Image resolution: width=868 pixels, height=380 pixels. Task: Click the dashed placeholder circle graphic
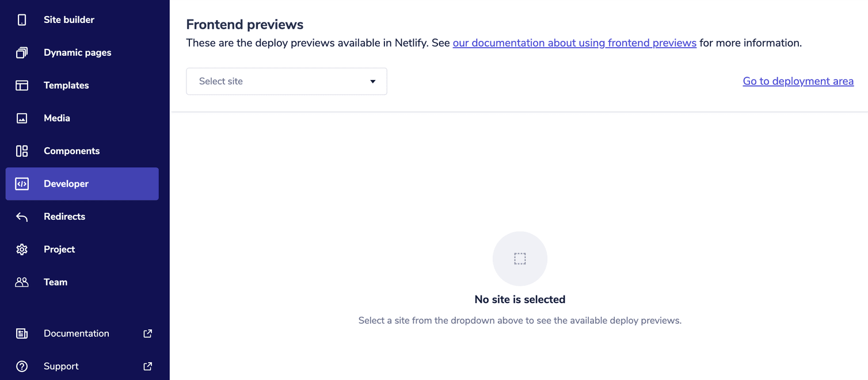(x=520, y=258)
